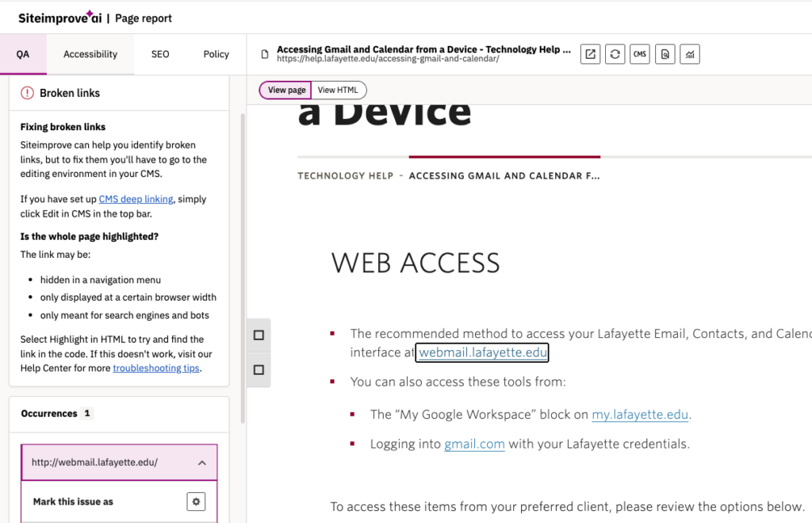Click the page document icon beside title

tap(265, 54)
